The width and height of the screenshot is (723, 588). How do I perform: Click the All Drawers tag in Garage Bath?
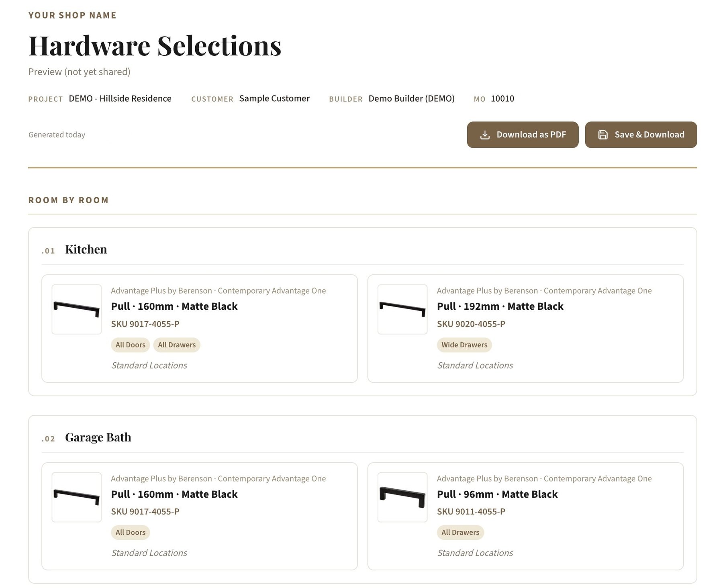click(x=460, y=533)
